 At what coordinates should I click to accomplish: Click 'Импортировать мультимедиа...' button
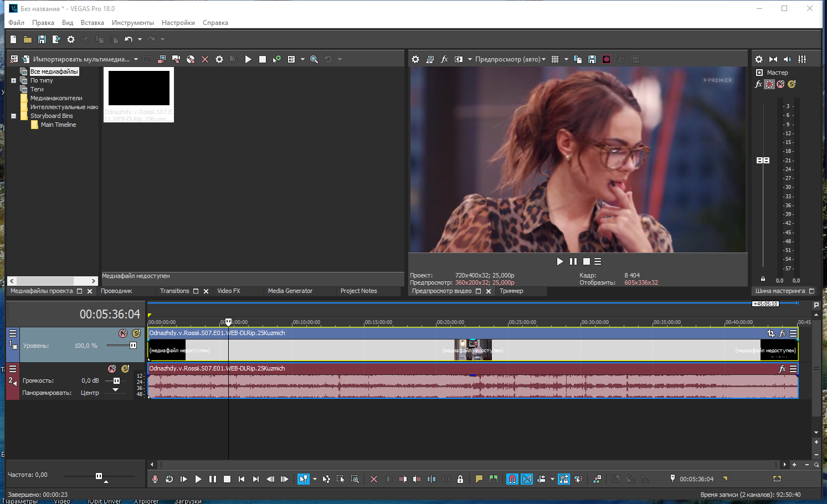pyautogui.click(x=81, y=59)
